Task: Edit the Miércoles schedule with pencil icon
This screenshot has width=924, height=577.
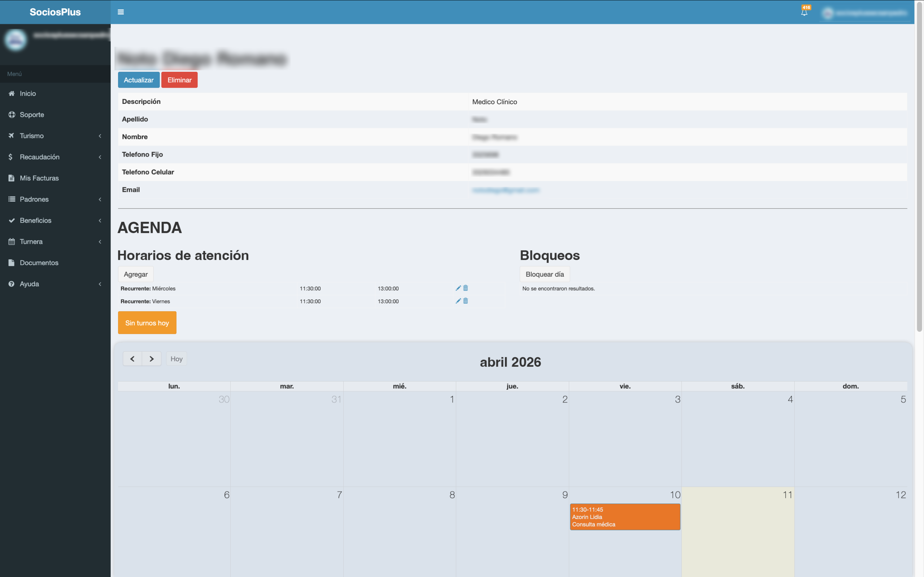Action: [458, 288]
